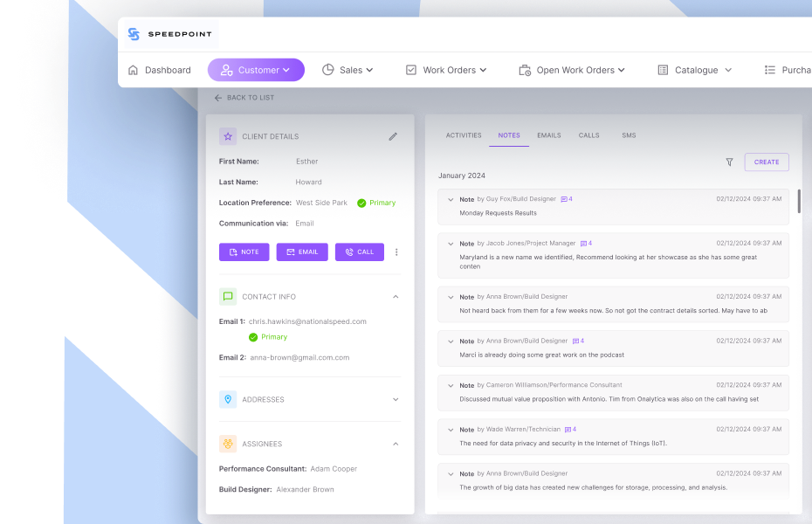812x524 pixels.
Task: Click the Assignees section icon
Action: [228, 444]
